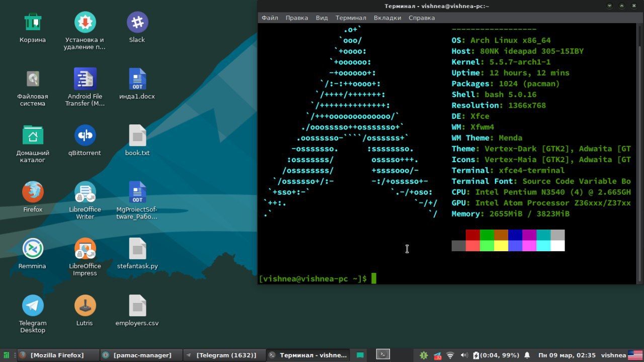Click the dark red color block in terminal

tap(473, 235)
